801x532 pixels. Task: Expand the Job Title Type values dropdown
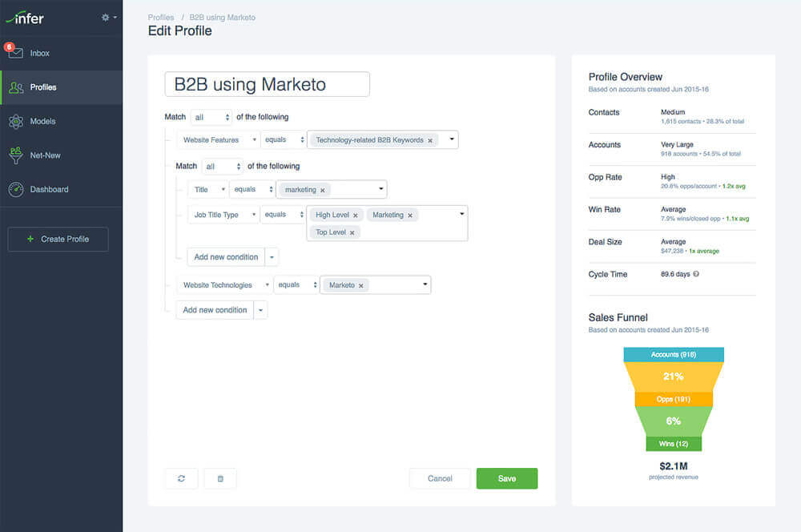[462, 214]
